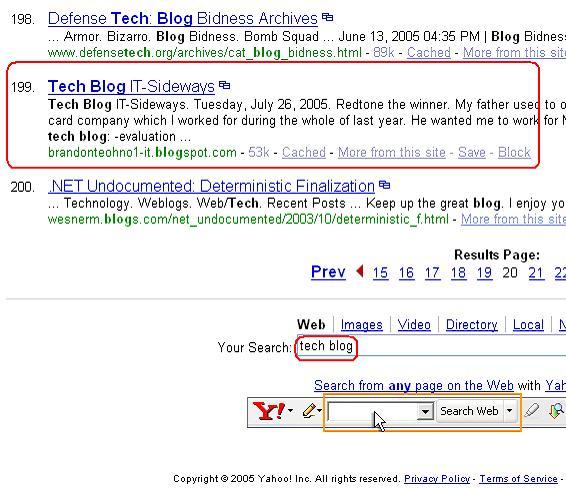
Task: Click the Prev results page link
Action: 328,272
